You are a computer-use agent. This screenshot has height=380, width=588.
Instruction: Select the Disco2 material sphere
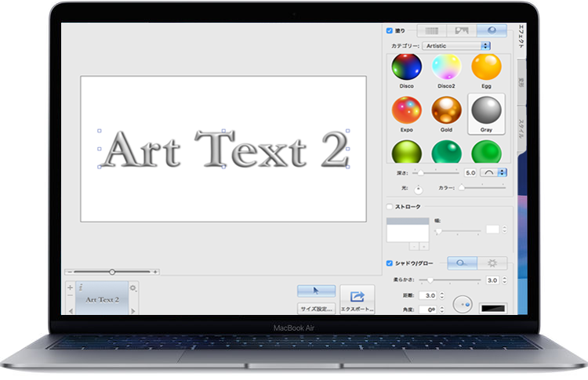pyautogui.click(x=446, y=67)
